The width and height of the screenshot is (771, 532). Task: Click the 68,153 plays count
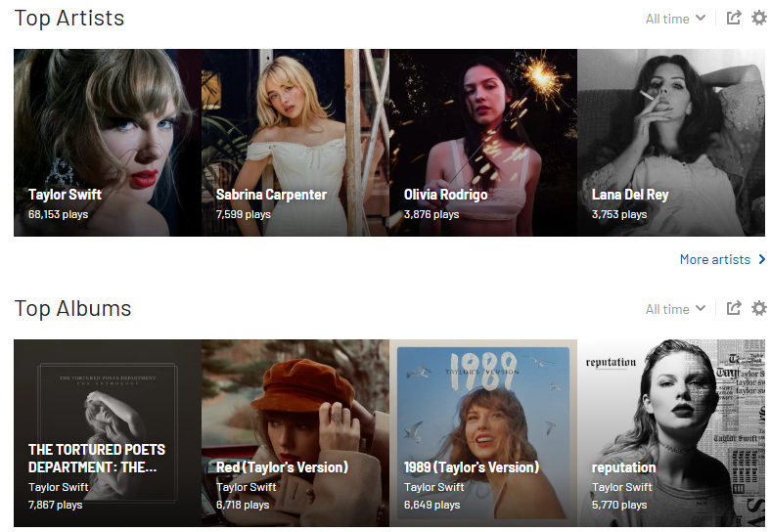pyautogui.click(x=58, y=214)
